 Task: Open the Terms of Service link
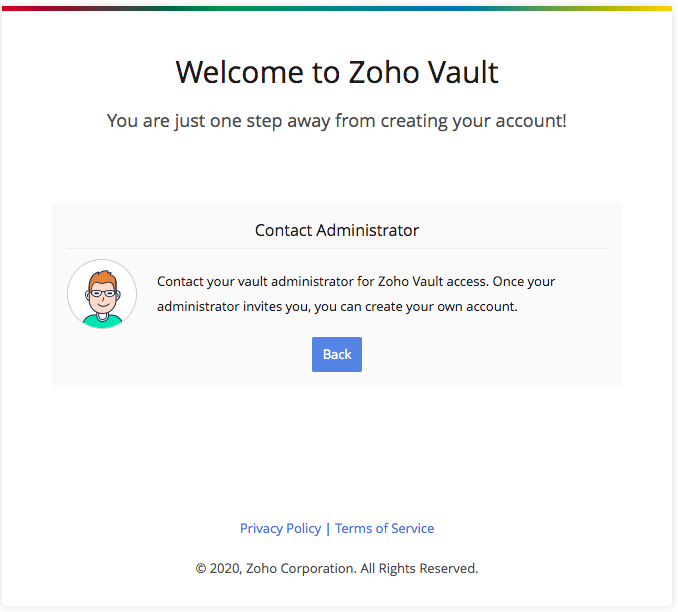coord(384,528)
